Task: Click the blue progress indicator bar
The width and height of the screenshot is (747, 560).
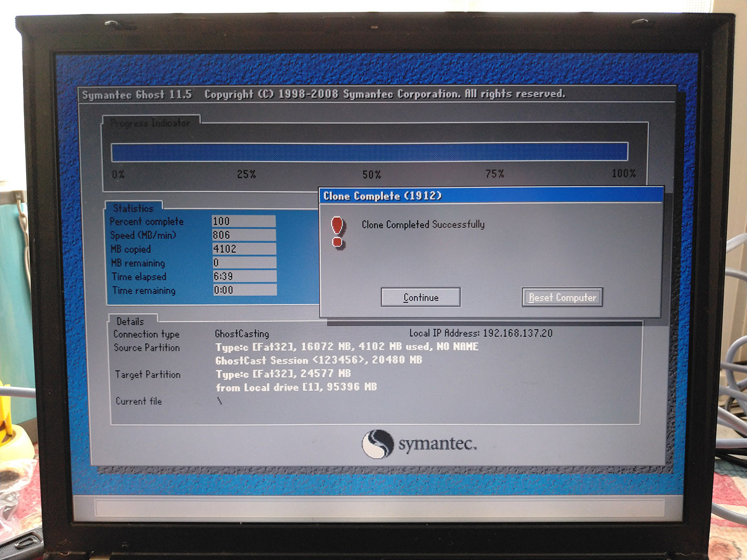Action: [x=369, y=152]
